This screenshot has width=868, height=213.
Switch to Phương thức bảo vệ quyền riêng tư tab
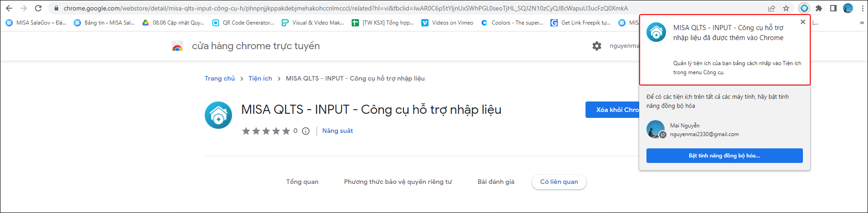pos(398,182)
